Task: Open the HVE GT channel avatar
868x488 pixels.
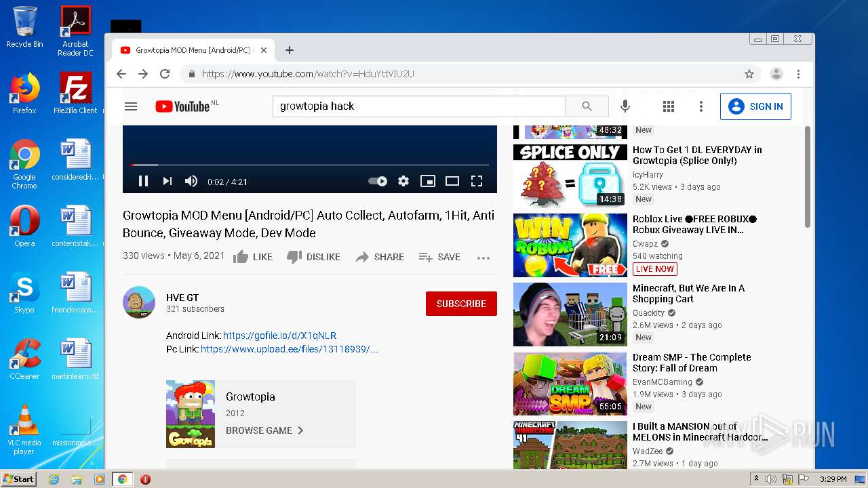Action: (139, 302)
